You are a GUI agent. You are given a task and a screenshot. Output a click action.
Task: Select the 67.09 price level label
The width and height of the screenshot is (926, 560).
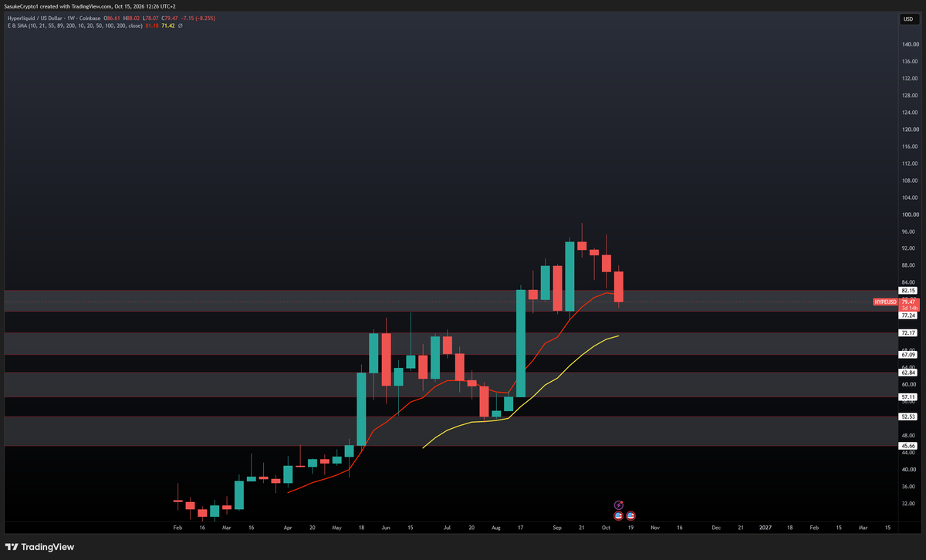[907, 355]
